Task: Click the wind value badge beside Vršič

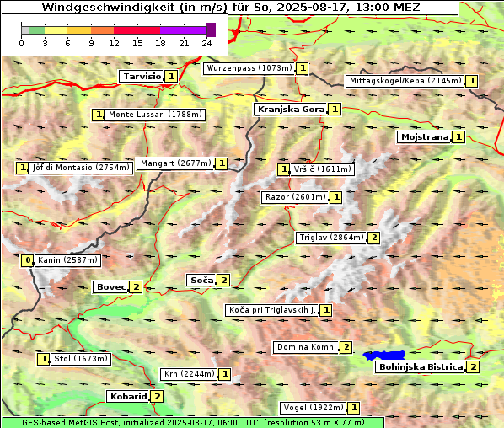Action: pos(284,169)
